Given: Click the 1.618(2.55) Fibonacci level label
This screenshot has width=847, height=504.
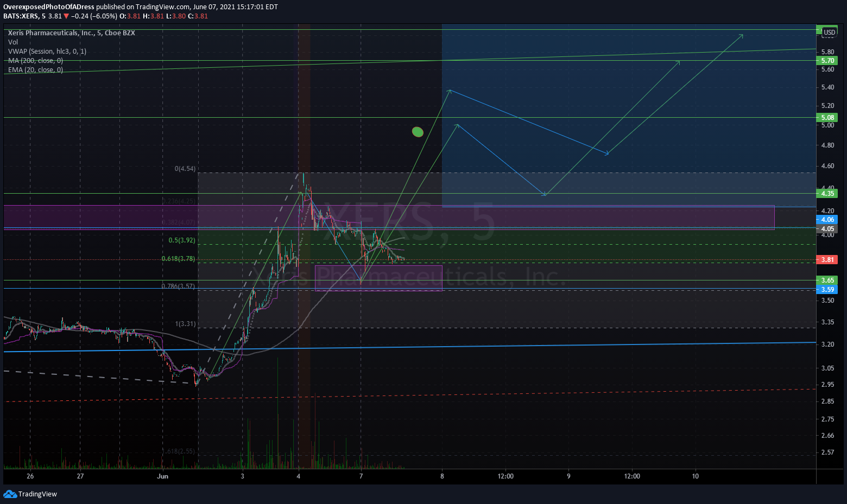Looking at the screenshot, I should 179,451.
